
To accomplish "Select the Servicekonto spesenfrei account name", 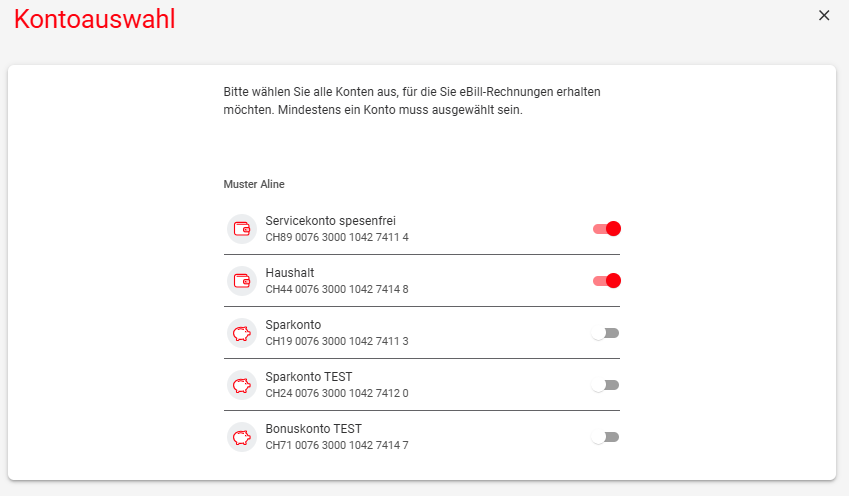I will [x=330, y=221].
